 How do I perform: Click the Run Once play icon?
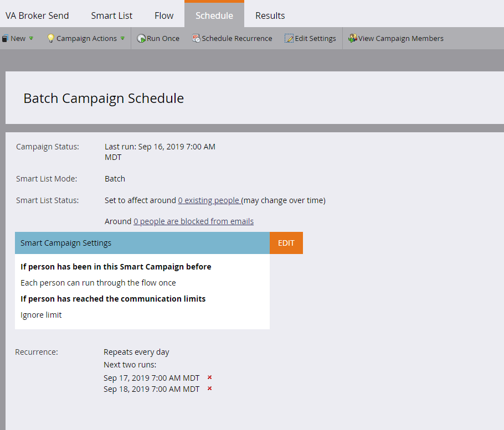point(141,39)
